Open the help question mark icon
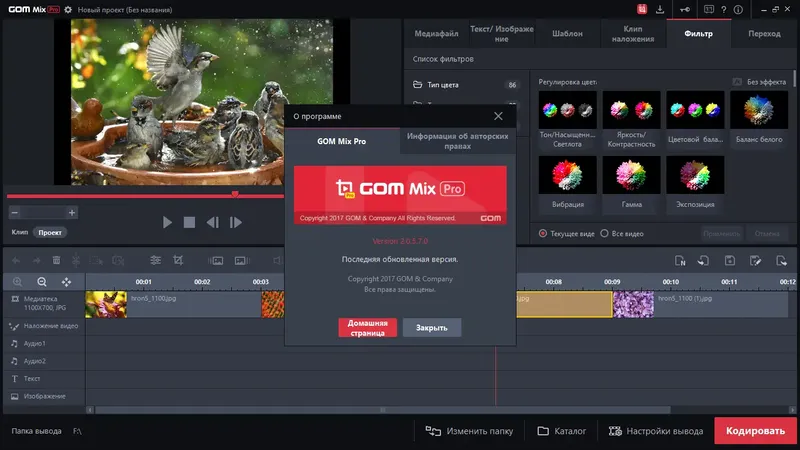Viewport: 800px width, 450px height. click(723, 9)
